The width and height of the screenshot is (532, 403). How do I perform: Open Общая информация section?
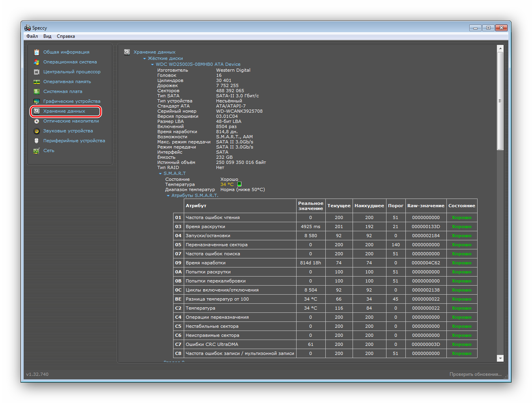(x=66, y=52)
